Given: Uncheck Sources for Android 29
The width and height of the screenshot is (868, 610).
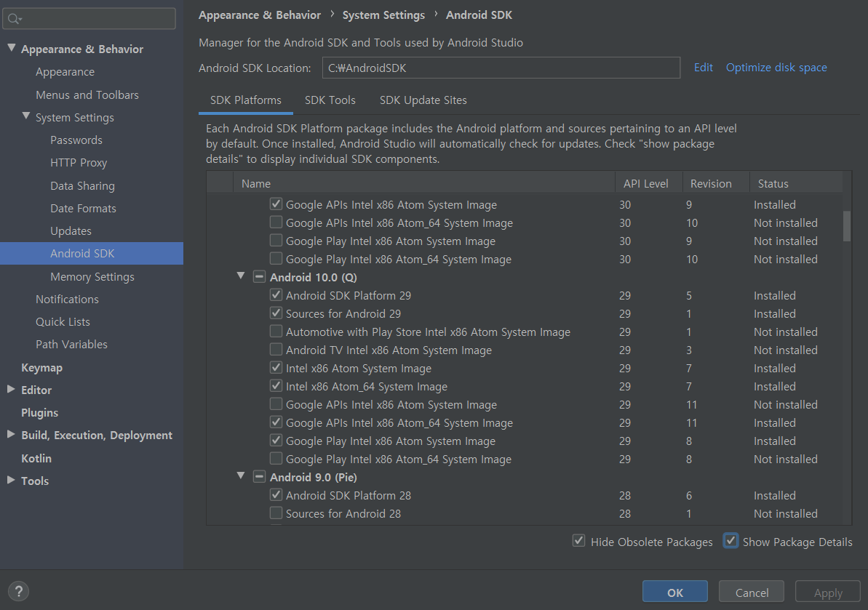Looking at the screenshot, I should pyautogui.click(x=276, y=313).
